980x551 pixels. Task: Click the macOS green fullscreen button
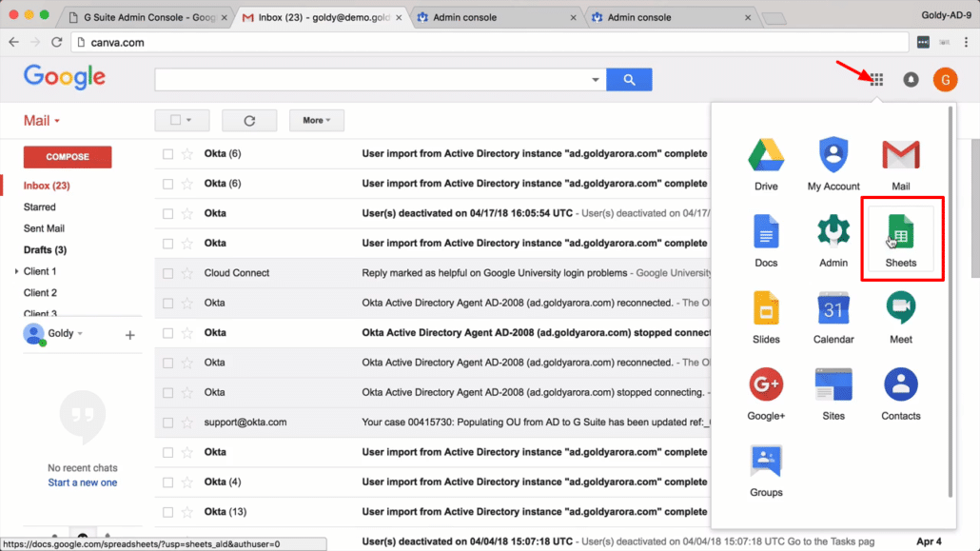point(45,14)
